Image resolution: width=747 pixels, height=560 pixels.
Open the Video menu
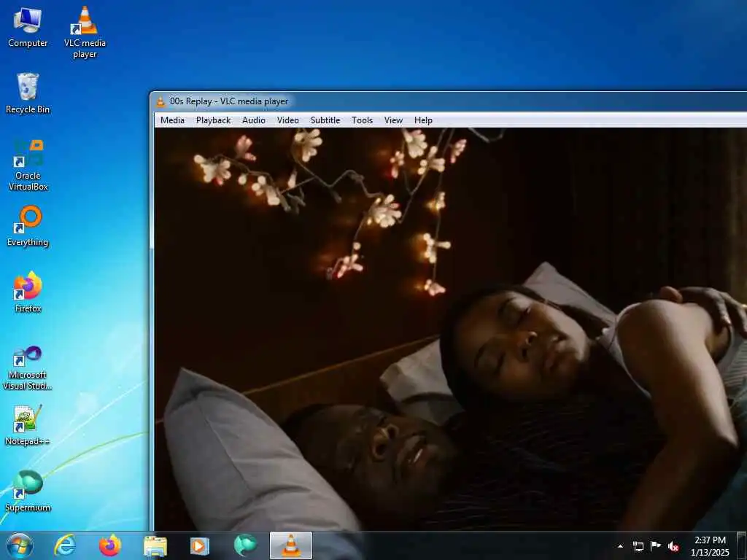[x=287, y=120]
